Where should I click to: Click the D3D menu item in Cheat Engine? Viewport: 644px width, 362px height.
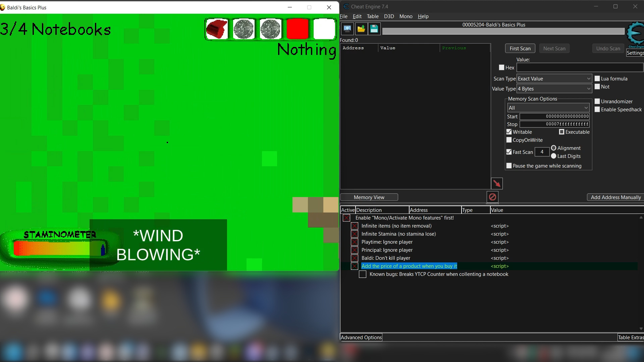tap(389, 16)
